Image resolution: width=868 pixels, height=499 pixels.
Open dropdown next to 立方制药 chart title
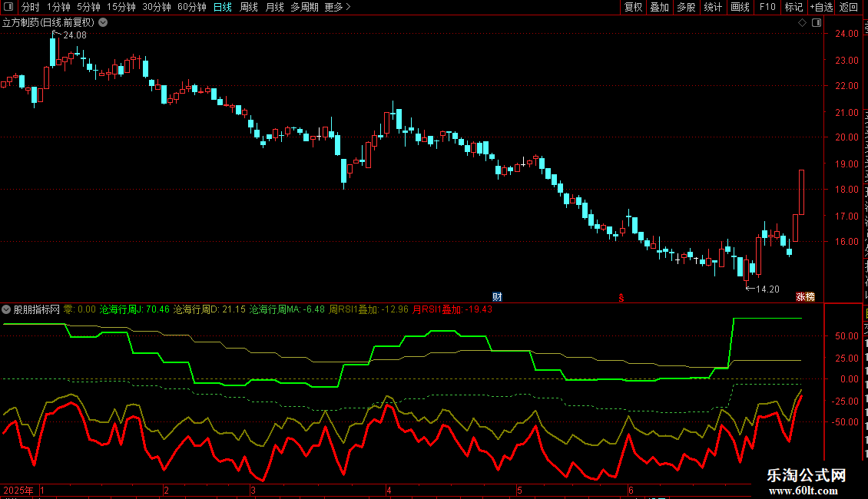[103, 23]
